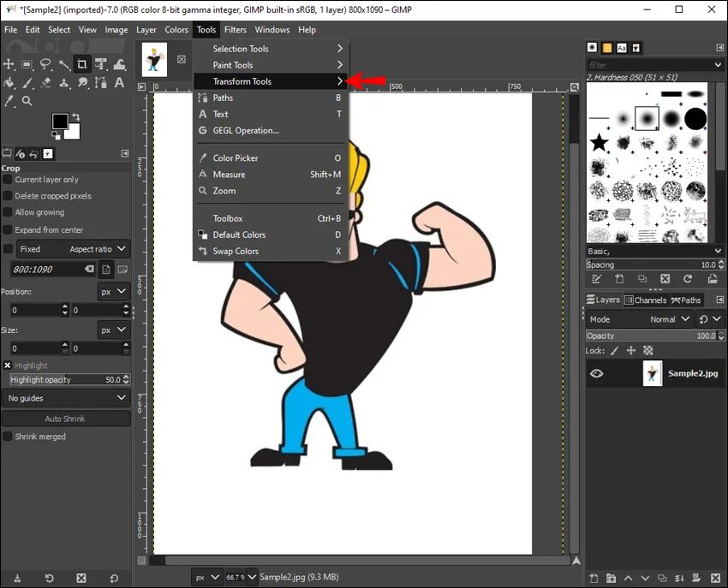Enable Allow growing checkbox
The height and width of the screenshot is (588, 728).
(x=8, y=212)
